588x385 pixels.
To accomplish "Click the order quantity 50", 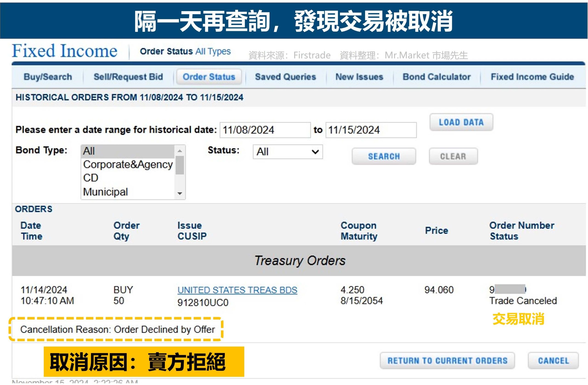I will click(119, 301).
